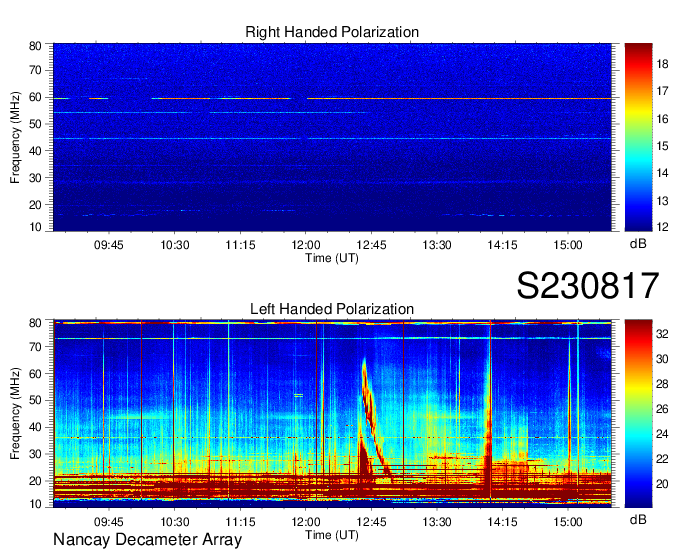Click the 'Nancay Decameter Array' label
680x552 pixels.
(147, 540)
